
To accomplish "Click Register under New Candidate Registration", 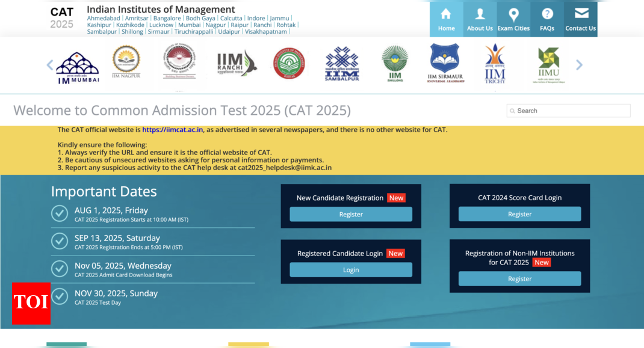I will [351, 214].
